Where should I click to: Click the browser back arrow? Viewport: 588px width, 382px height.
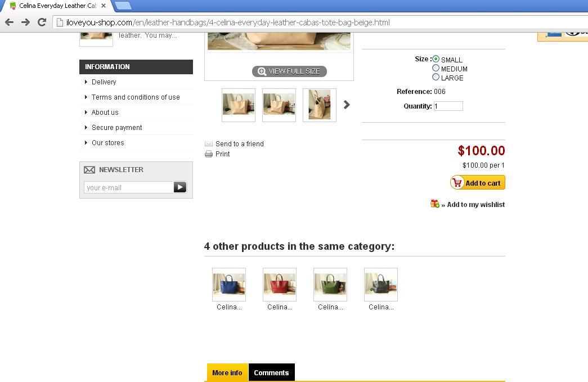(10, 23)
